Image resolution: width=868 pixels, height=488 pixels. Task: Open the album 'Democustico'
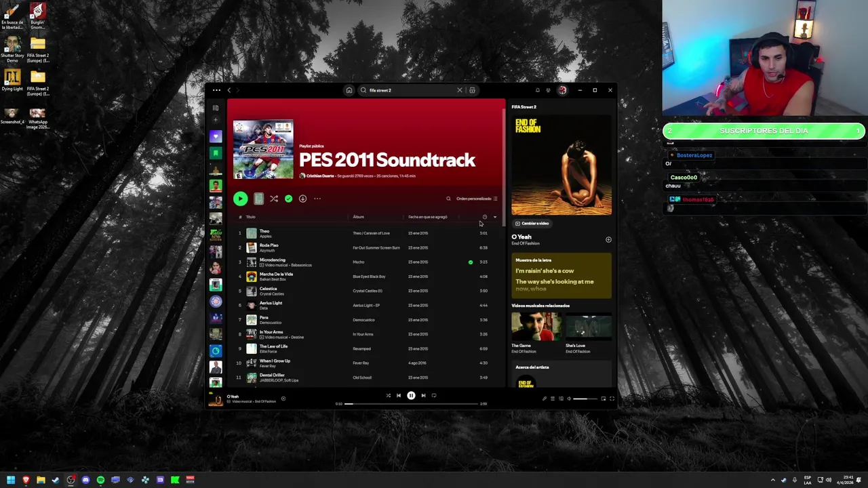(363, 320)
